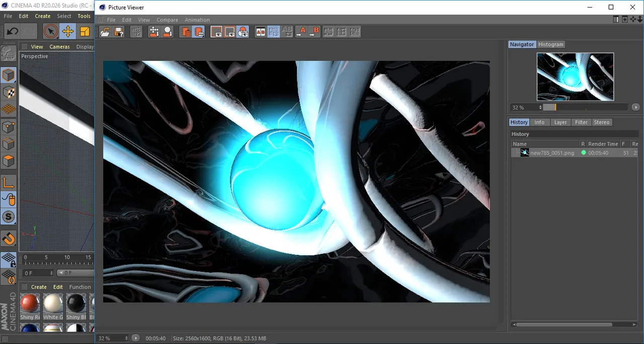Image resolution: width=644 pixels, height=344 pixels.
Task: Click the first greyed compare layout icon
Action: click(329, 32)
